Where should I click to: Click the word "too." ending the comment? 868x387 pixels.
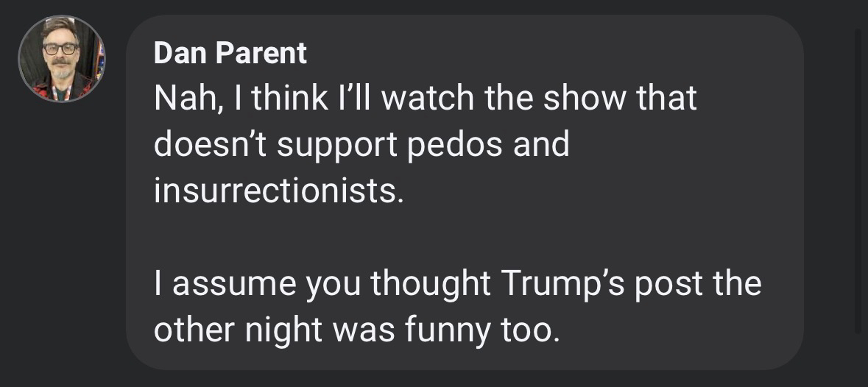[531, 332]
